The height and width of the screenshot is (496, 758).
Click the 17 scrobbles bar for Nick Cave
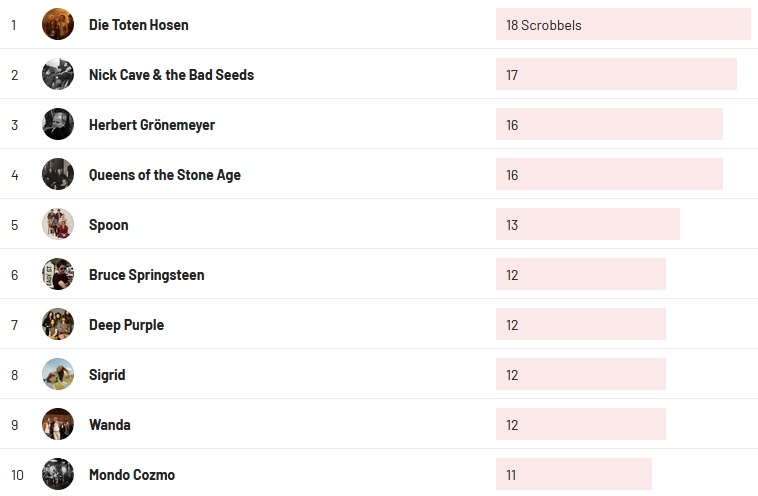click(x=615, y=75)
